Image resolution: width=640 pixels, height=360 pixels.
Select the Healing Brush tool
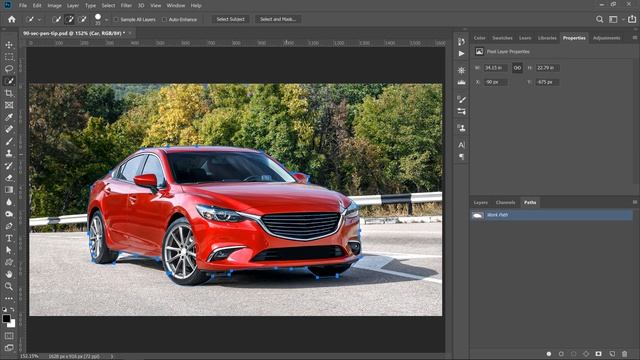pos(9,129)
